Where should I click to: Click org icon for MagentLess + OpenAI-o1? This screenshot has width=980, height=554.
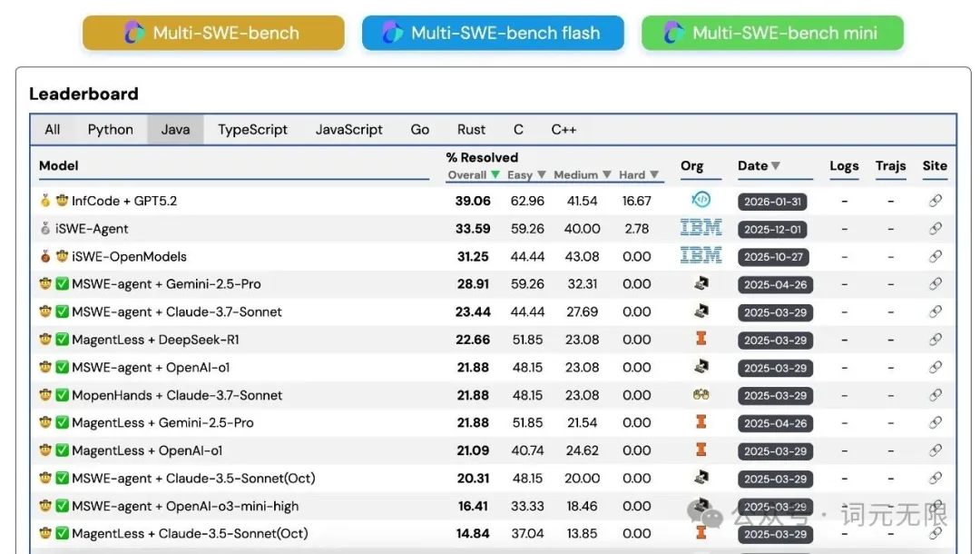click(701, 450)
